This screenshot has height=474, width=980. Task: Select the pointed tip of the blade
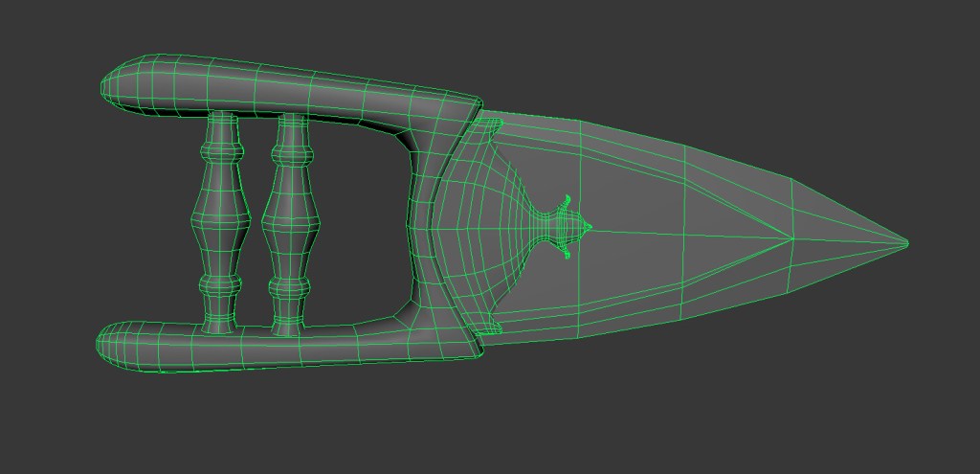pyautogui.click(x=903, y=242)
